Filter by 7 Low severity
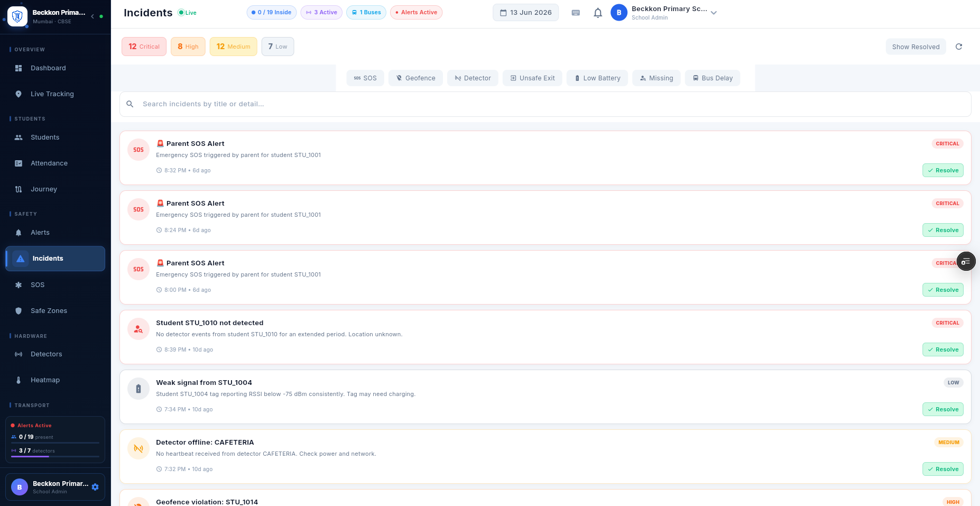 coord(278,47)
